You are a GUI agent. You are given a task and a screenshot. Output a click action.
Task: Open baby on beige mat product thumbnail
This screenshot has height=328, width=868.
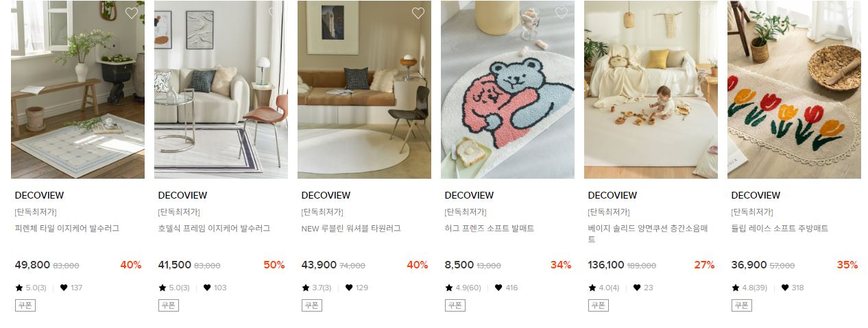(651, 90)
